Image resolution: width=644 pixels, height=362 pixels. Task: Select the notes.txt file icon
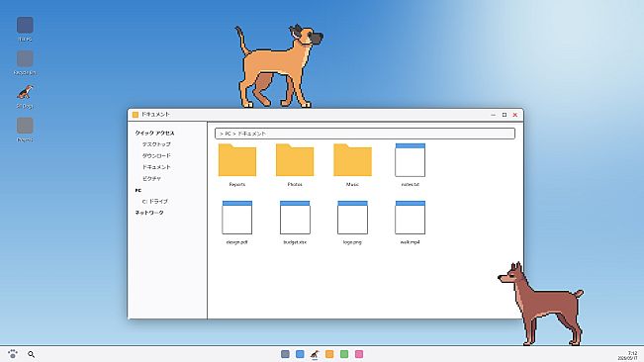[x=410, y=160]
